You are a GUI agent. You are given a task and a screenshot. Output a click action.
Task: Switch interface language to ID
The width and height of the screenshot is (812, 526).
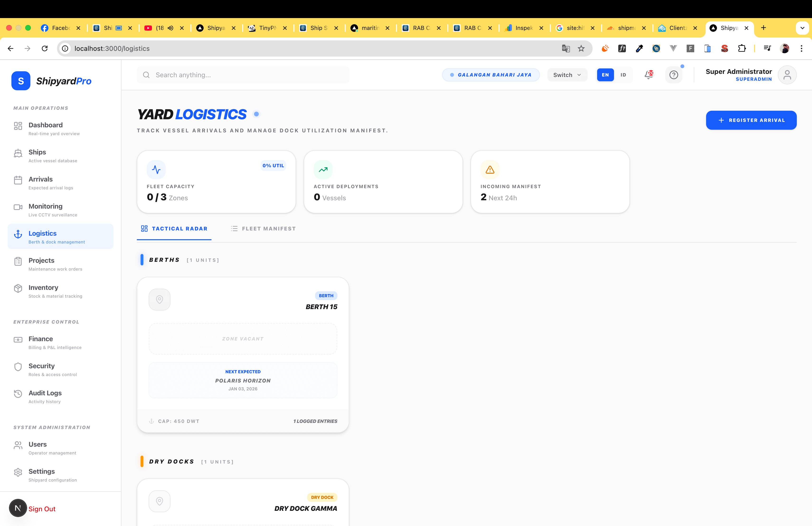[x=623, y=75]
